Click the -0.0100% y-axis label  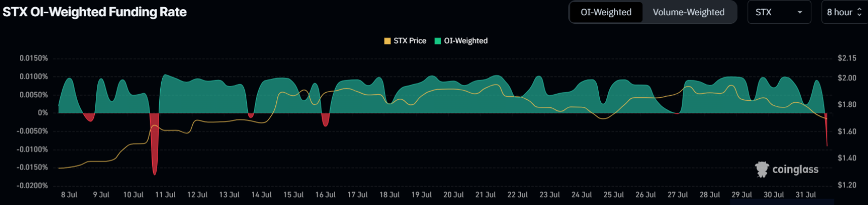tap(32, 149)
